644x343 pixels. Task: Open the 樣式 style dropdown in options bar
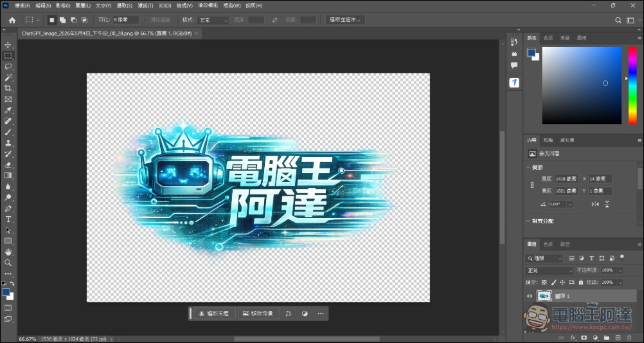(213, 20)
